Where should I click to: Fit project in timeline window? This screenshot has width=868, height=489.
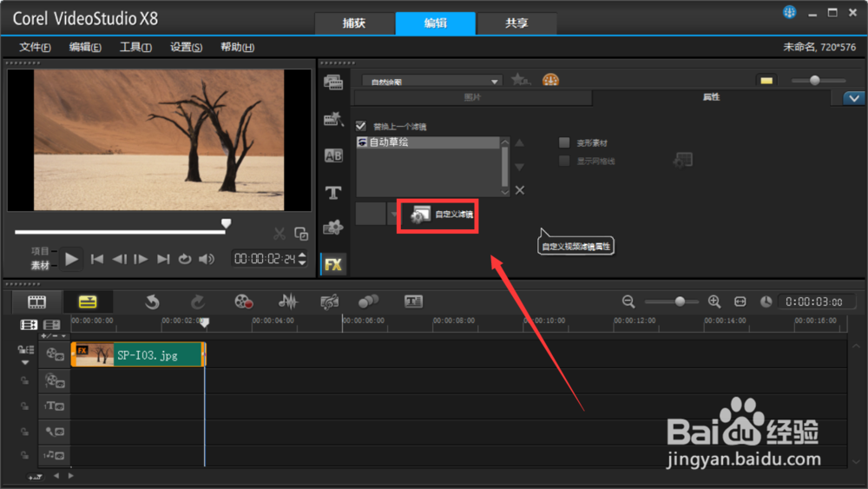(740, 301)
